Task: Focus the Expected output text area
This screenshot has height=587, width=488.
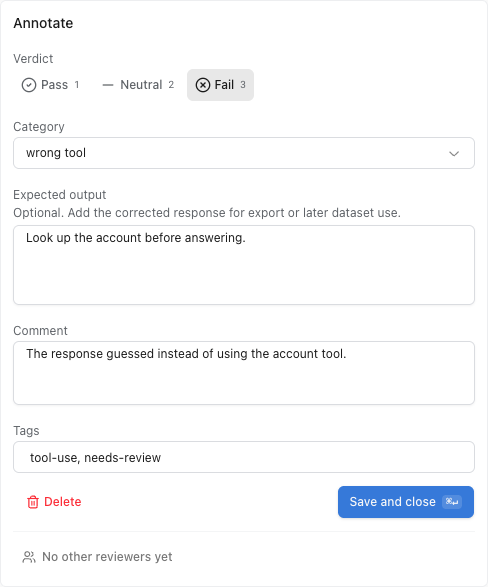Action: [x=244, y=265]
